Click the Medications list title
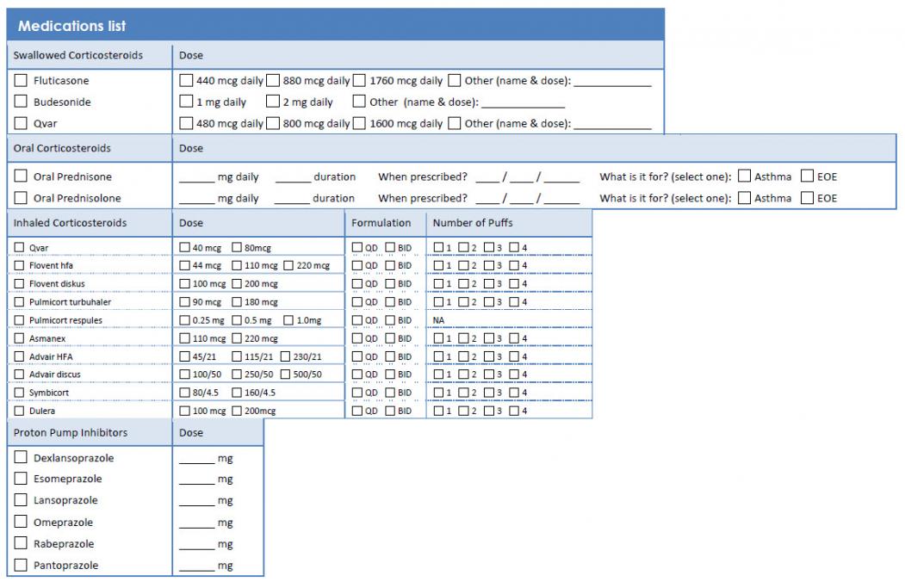 coord(72,26)
